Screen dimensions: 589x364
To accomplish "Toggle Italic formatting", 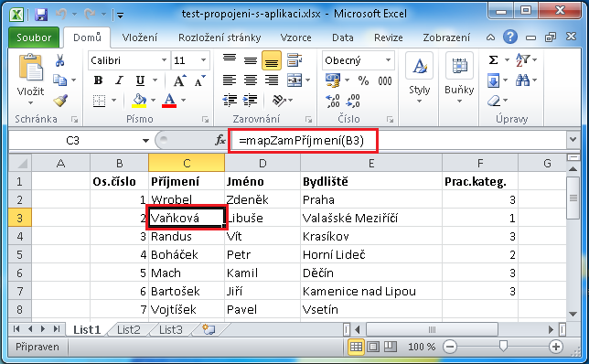I will [119, 80].
